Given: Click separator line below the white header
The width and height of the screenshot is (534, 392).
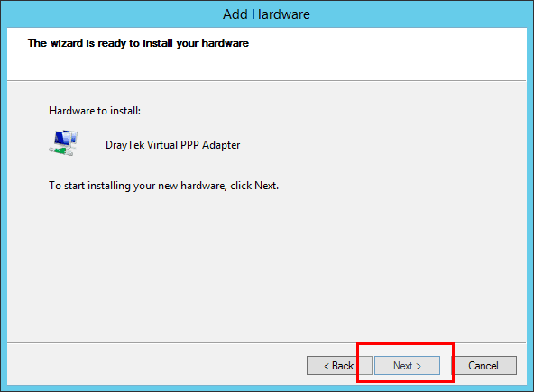Looking at the screenshot, I should [x=267, y=80].
